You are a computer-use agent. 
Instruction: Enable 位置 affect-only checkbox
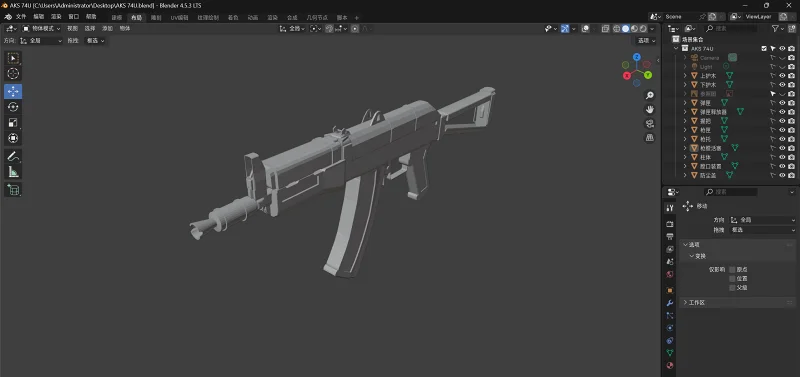pos(732,279)
